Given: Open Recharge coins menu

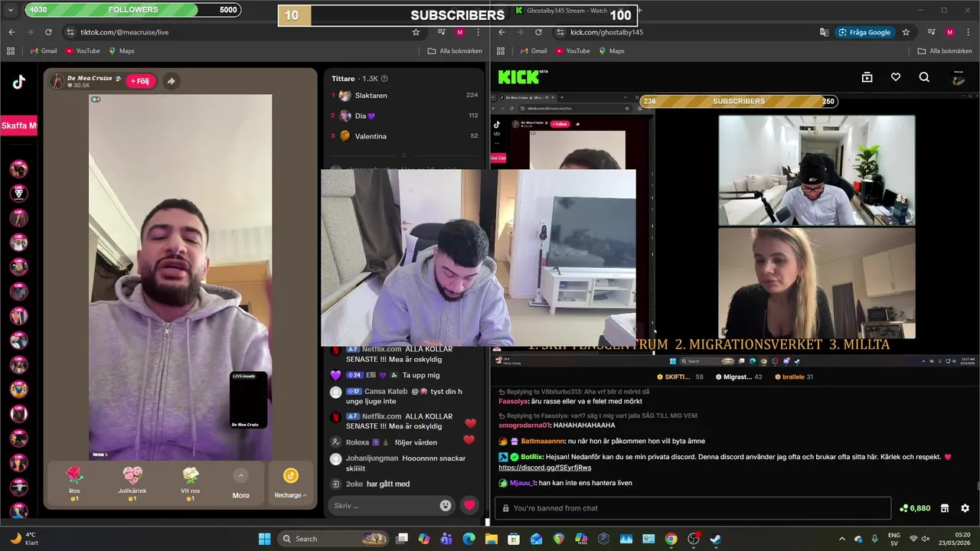Looking at the screenshot, I should (290, 484).
